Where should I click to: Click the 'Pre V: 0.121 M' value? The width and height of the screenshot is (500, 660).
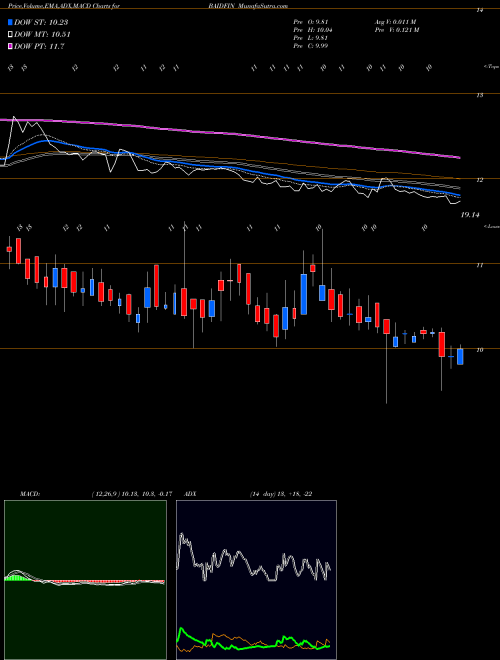pos(397,30)
